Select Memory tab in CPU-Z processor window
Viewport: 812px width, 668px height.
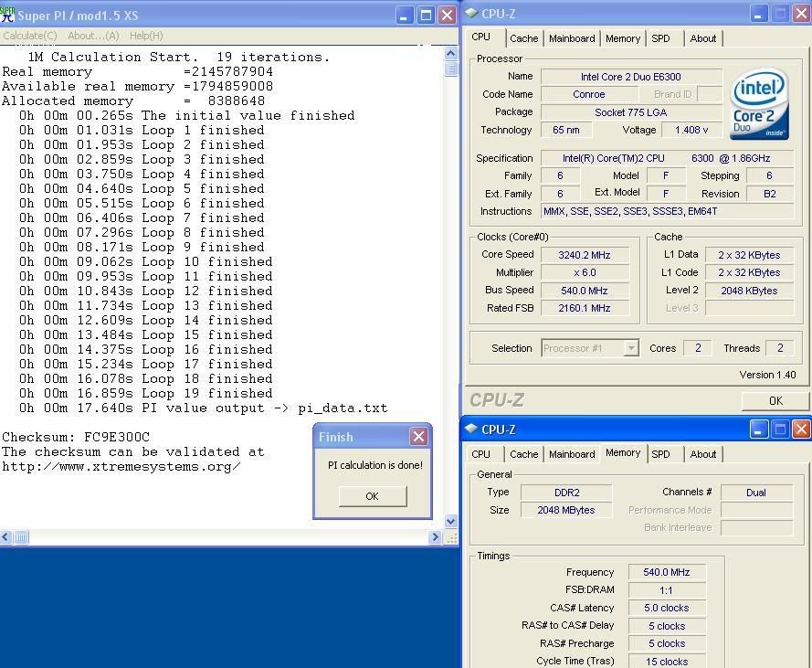622,38
